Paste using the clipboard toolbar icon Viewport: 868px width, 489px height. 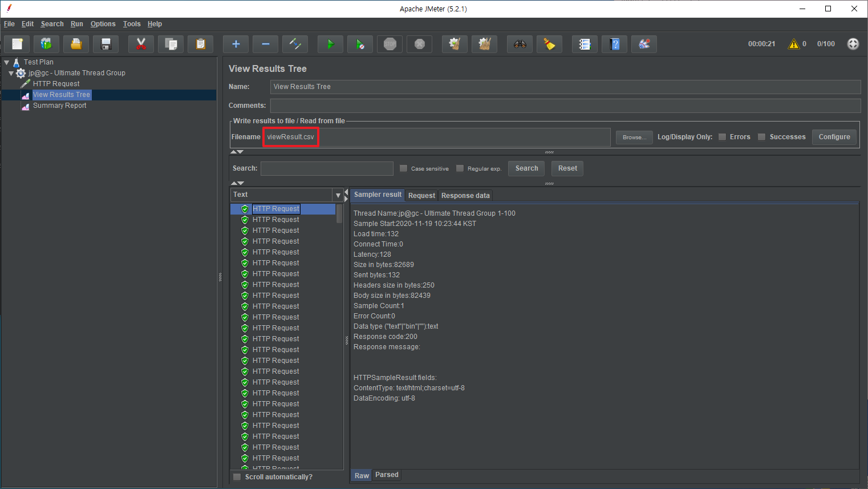click(200, 44)
